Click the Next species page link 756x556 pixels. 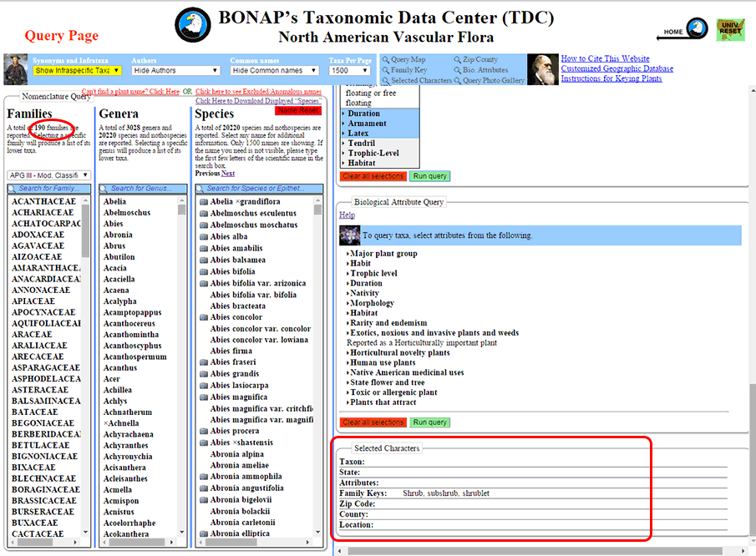coord(228,174)
